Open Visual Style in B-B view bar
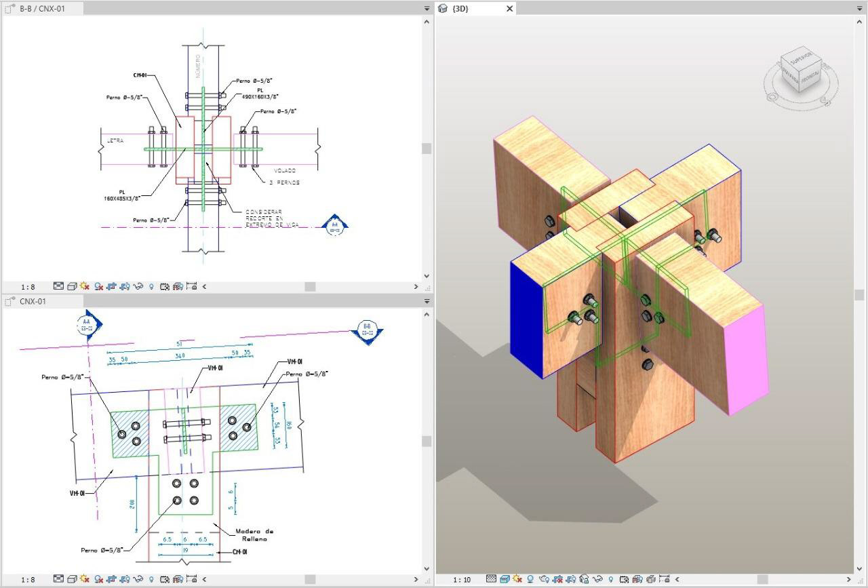The image size is (868, 588). pos(72,286)
